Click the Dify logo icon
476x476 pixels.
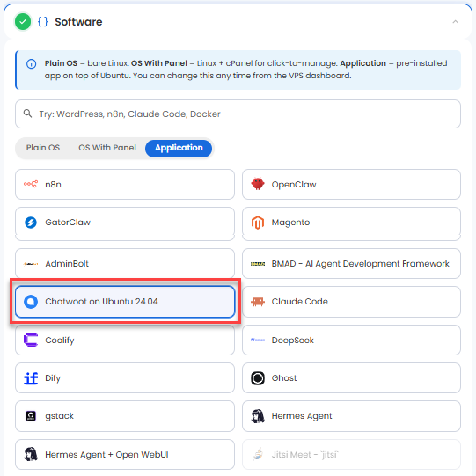pyautogui.click(x=31, y=378)
